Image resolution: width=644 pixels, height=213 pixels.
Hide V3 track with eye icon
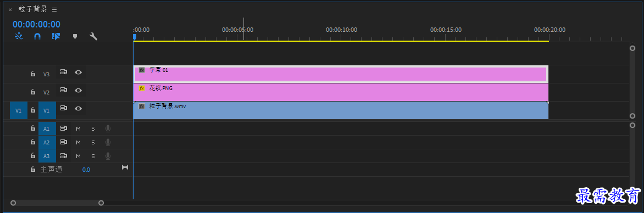[79, 72]
